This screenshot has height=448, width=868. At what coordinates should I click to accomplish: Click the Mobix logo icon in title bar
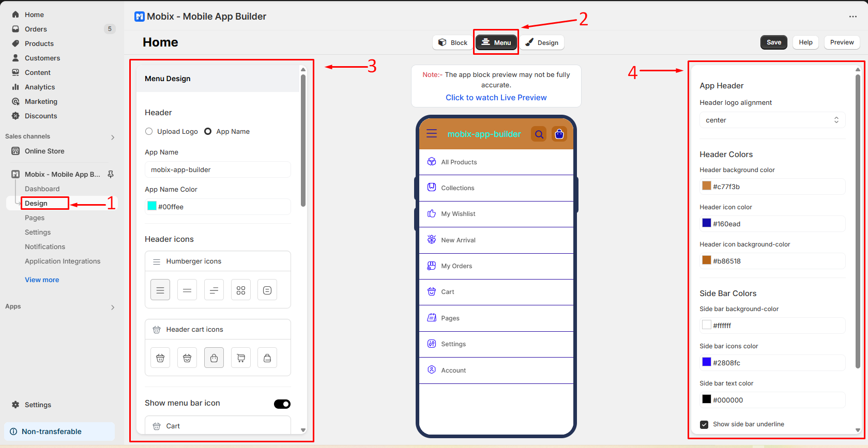click(x=140, y=17)
